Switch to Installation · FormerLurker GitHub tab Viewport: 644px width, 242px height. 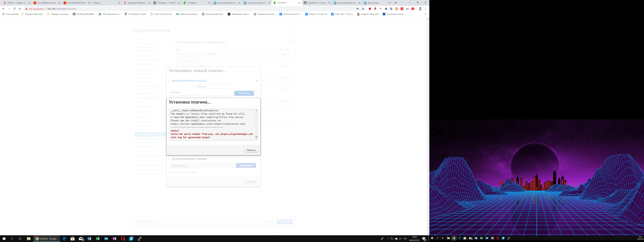coord(317,3)
